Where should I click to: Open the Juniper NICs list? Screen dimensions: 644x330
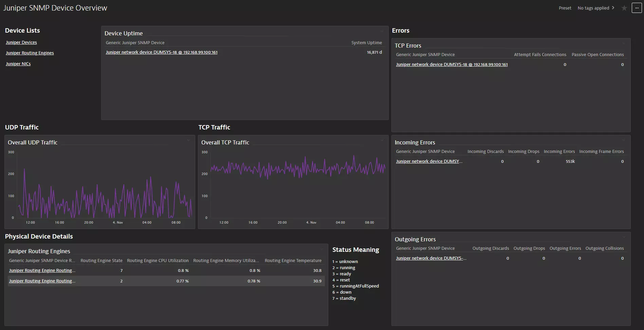(18, 64)
